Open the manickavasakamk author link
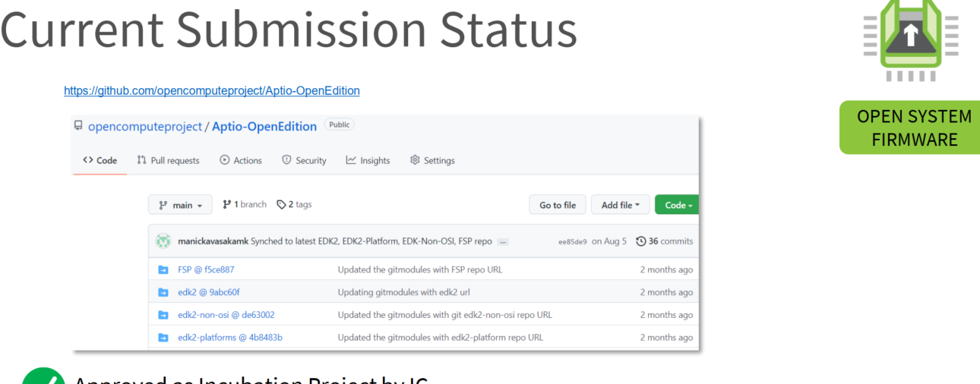 213,241
